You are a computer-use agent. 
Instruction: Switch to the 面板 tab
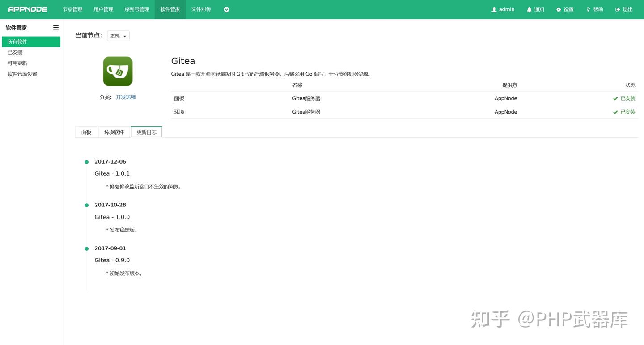pyautogui.click(x=86, y=132)
